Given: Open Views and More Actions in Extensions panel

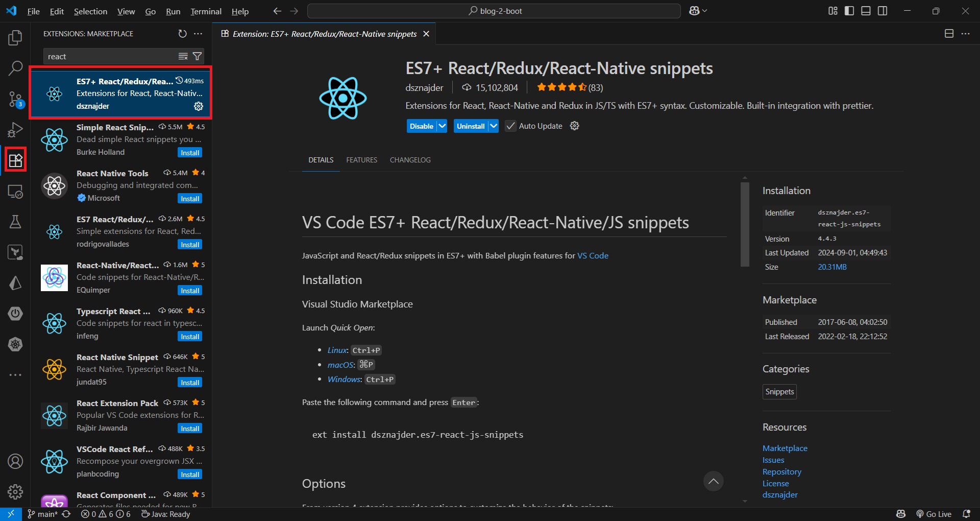Looking at the screenshot, I should click(x=198, y=34).
